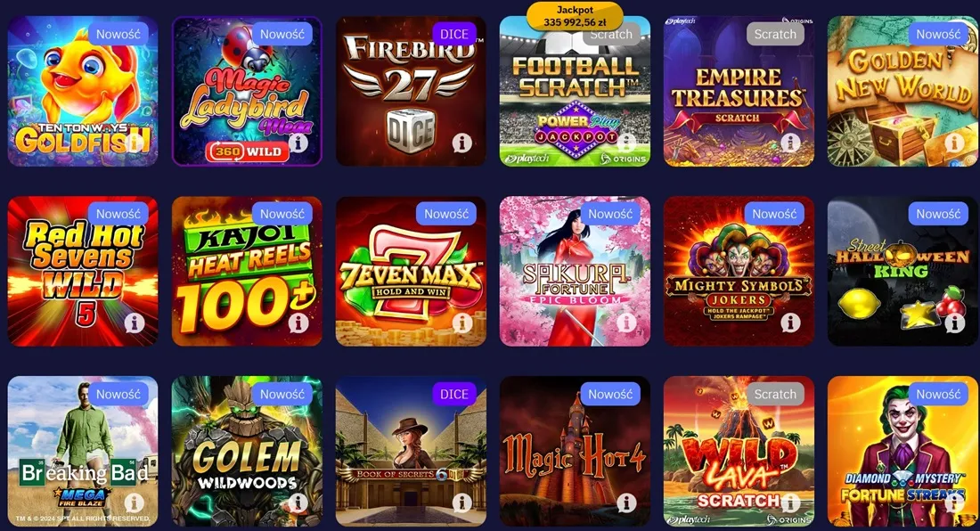The image size is (980, 531).
Task: Show info for Empire Treasures Scratch
Action: pos(790,143)
